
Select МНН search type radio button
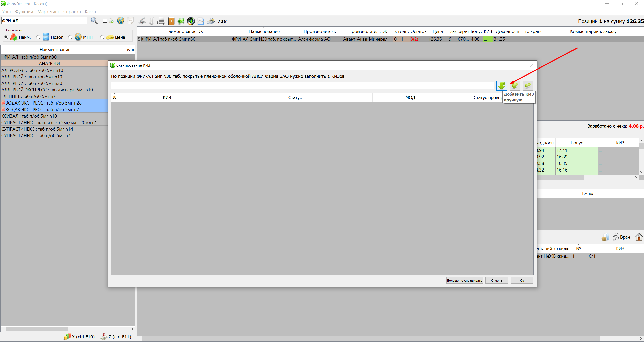click(70, 37)
